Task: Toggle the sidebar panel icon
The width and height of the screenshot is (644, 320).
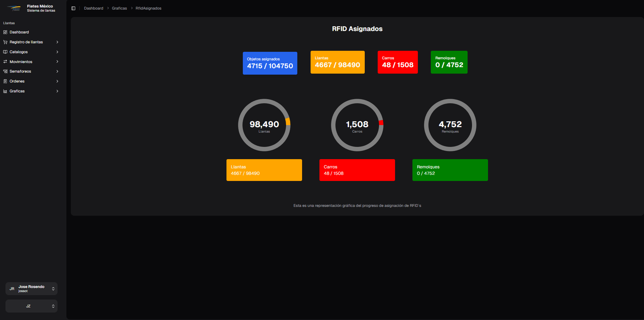Action: [x=73, y=8]
